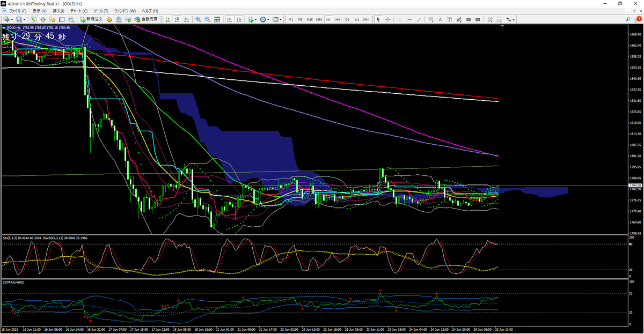The height and width of the screenshot is (334, 644).
Task: Select the Trendline drawing tool
Action: point(419,19)
